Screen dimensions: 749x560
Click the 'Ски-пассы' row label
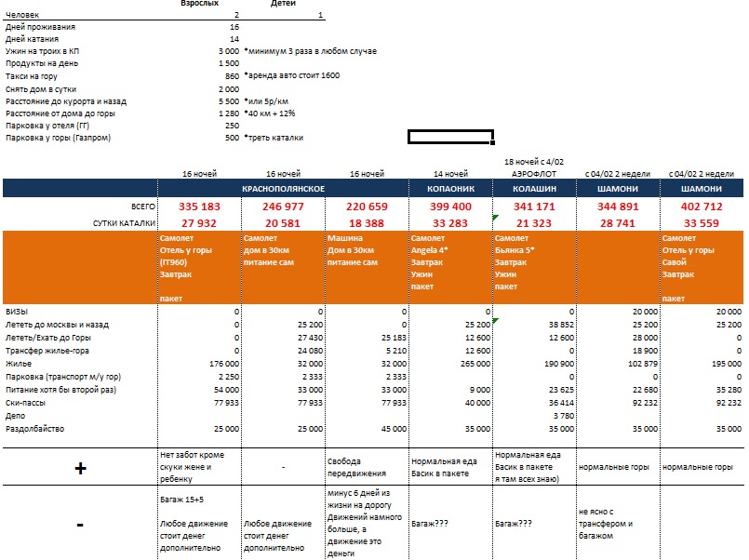click(25, 403)
